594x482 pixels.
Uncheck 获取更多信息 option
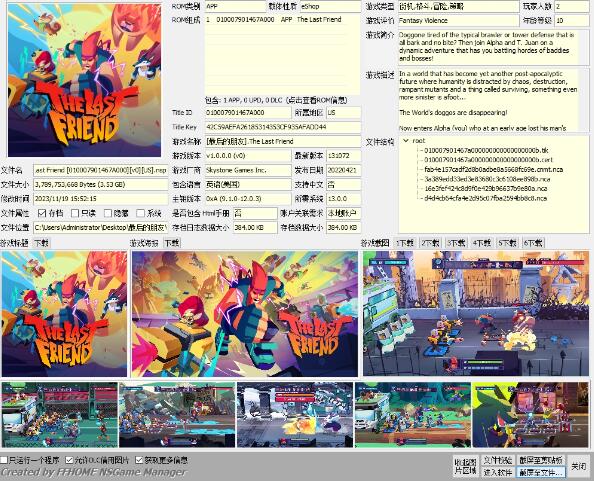point(139,460)
